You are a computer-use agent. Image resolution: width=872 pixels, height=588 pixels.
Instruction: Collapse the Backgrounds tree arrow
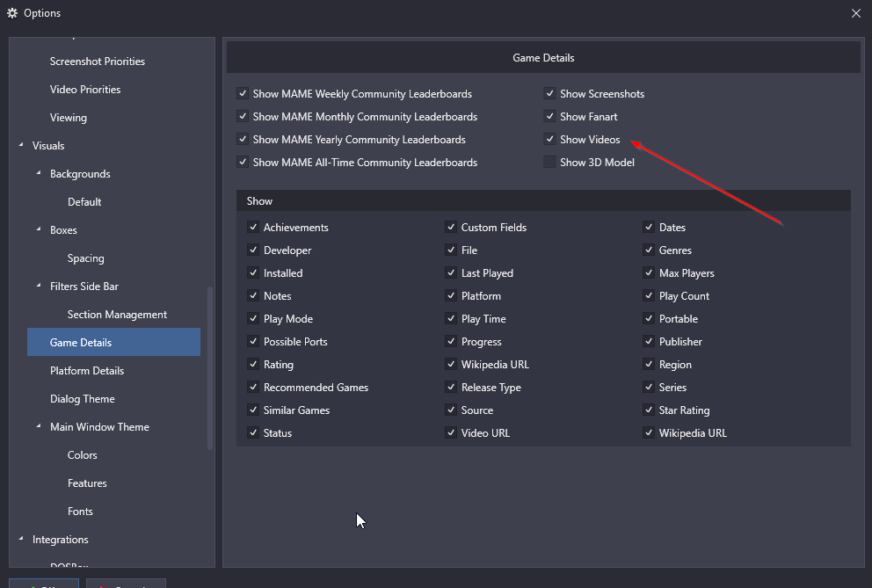(x=39, y=174)
